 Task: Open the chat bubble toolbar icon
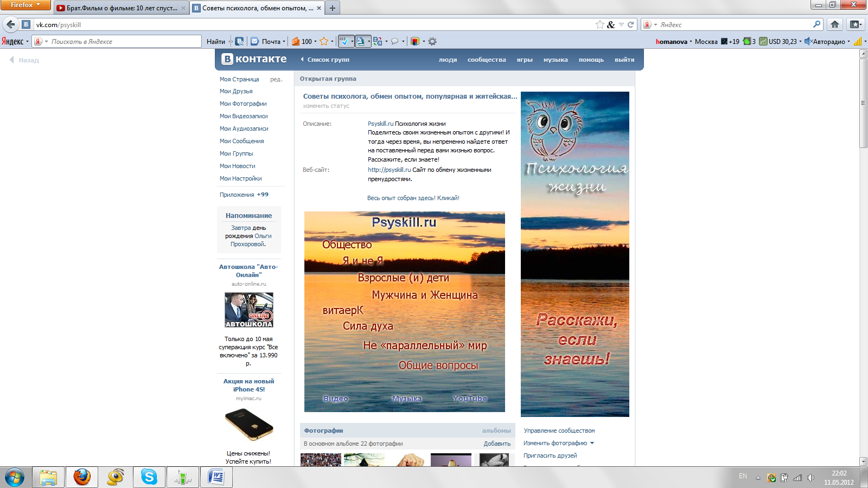click(395, 41)
